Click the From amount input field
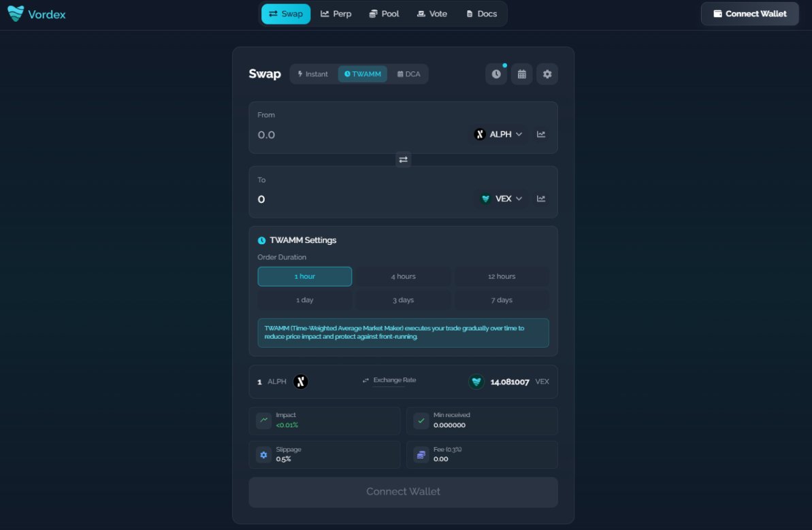This screenshot has width=812, height=530. click(360, 135)
